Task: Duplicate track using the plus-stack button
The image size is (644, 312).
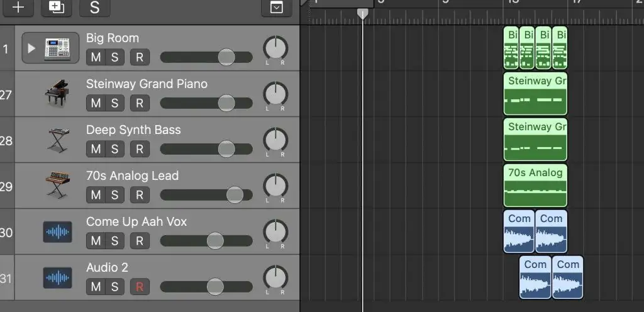Action: [56, 7]
